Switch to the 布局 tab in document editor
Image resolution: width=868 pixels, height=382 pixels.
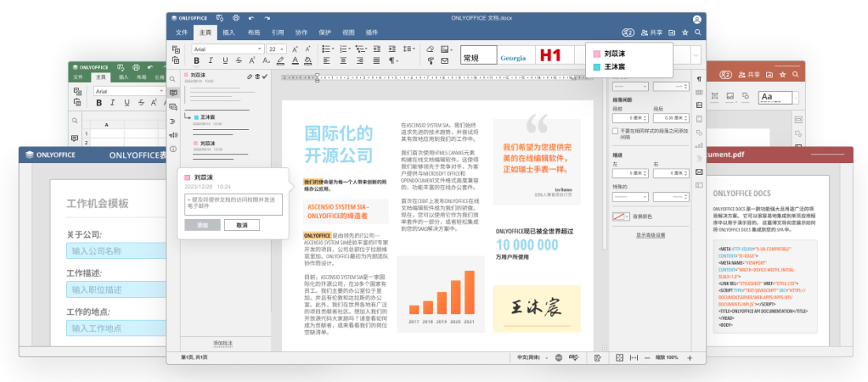coord(254,32)
